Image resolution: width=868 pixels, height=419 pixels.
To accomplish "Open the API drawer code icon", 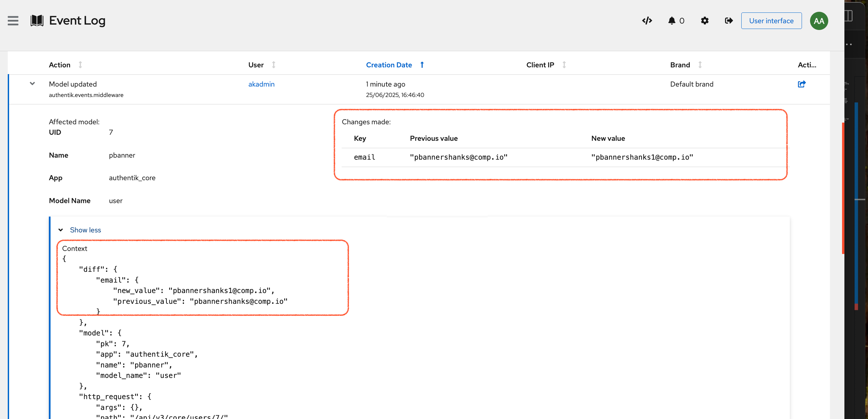I will point(647,21).
